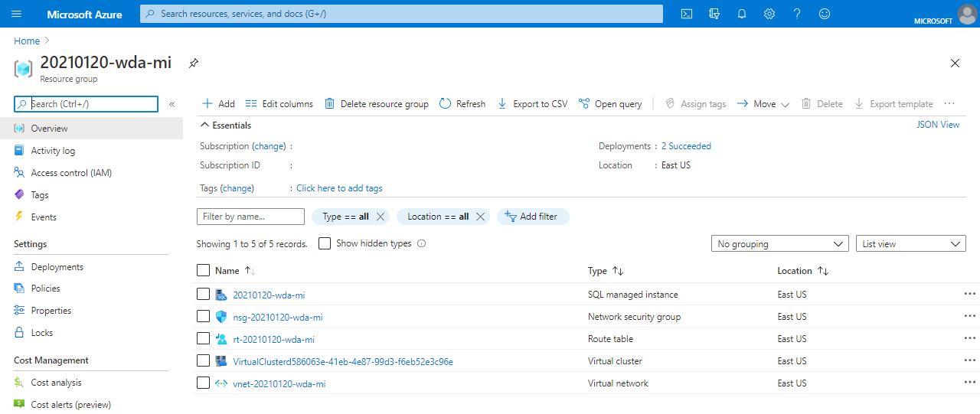Open the No grouping dropdown
The width and height of the screenshot is (980, 414).
click(x=779, y=244)
